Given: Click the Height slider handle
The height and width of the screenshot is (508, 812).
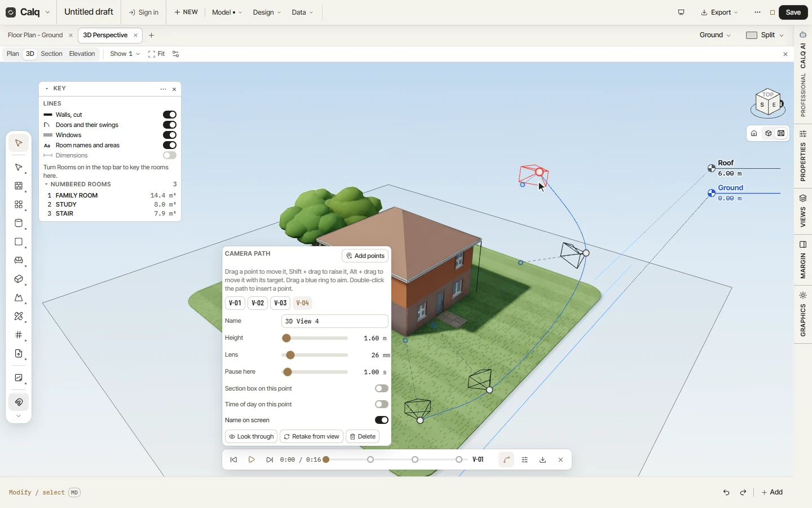Looking at the screenshot, I should 286,339.
